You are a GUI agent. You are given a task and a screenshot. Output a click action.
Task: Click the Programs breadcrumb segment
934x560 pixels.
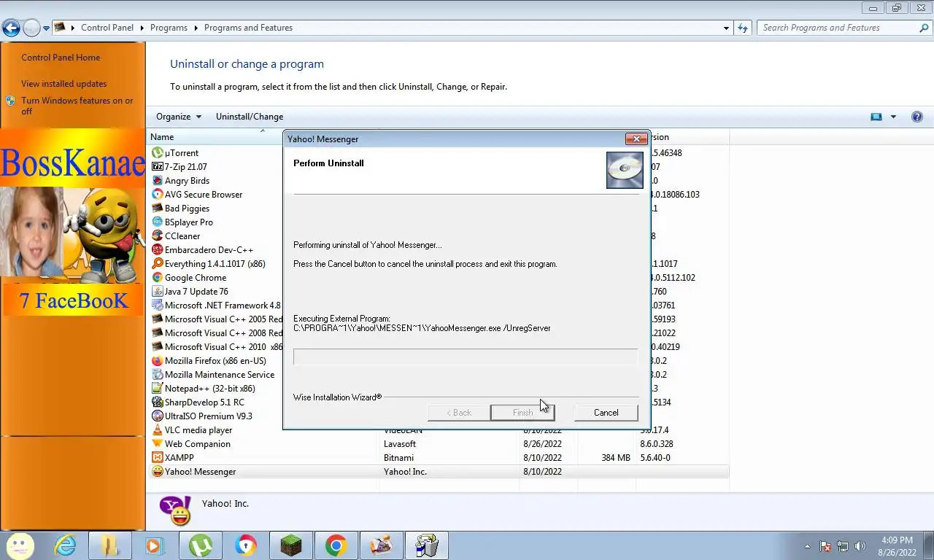(x=169, y=28)
